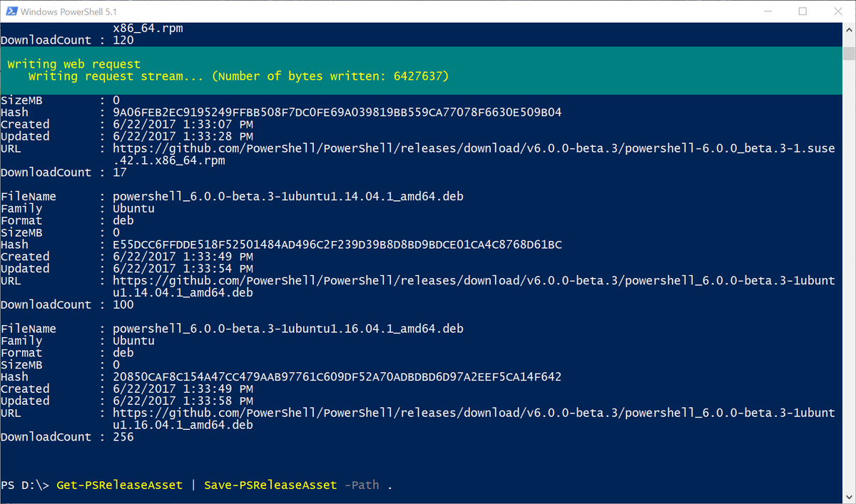Click the file name powershell_6.0.0-beta.3-1ubuntu1.16.04.1_amd64.deb

tap(288, 329)
